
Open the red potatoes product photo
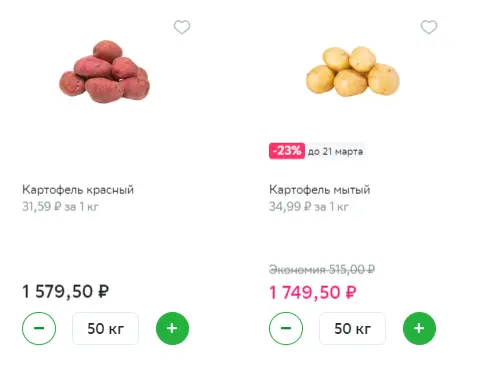(105, 71)
